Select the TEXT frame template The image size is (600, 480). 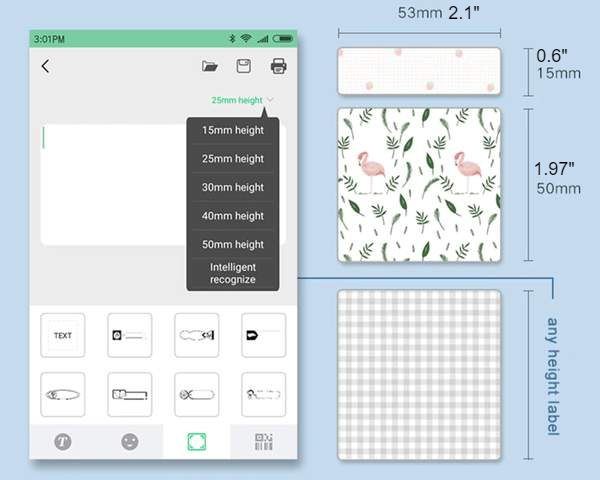(x=63, y=336)
